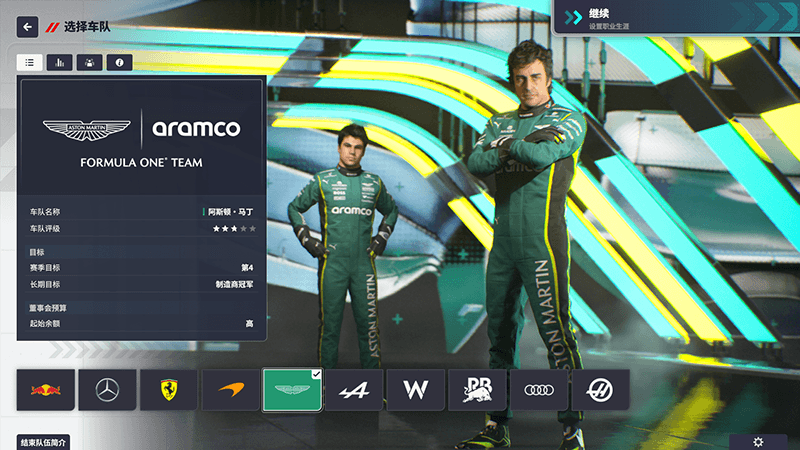Click 结束队伍简介 button
Screen dimensions: 800x450
(x=43, y=442)
